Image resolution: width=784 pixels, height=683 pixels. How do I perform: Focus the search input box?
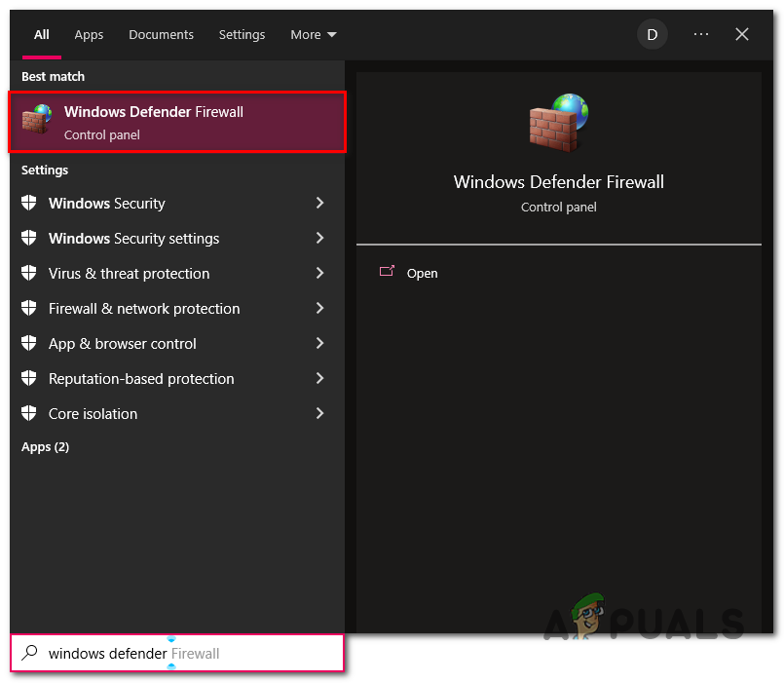[177, 653]
